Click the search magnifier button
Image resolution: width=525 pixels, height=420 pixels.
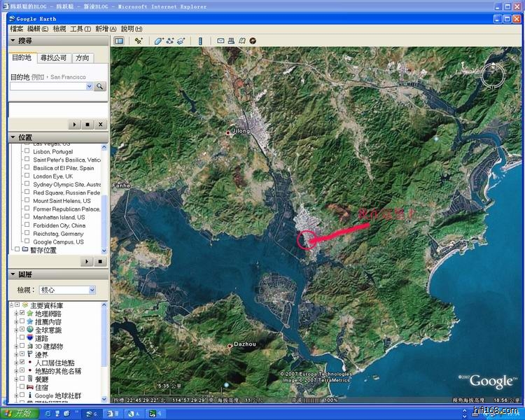[100, 86]
